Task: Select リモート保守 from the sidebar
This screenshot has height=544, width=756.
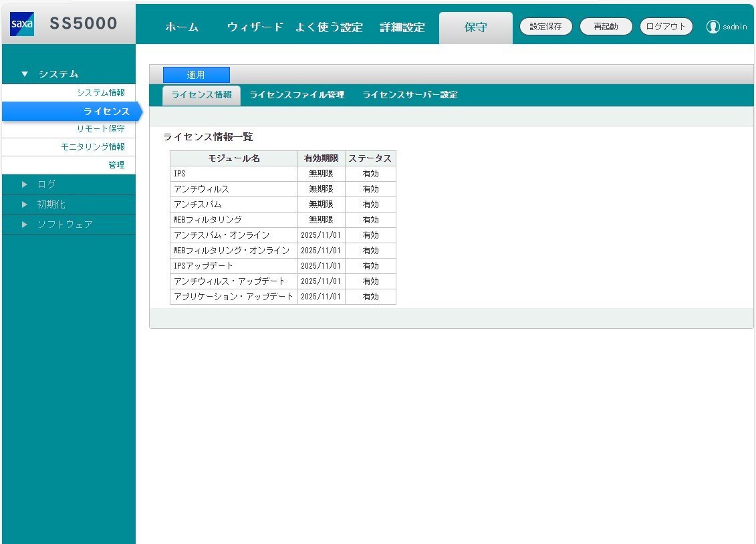Action: 102,128
